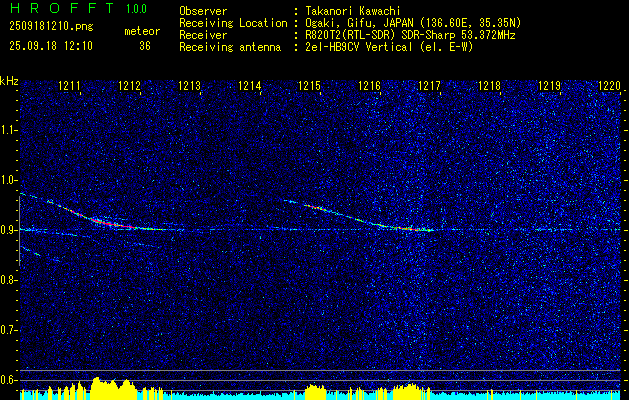Click the 0.9 kHz frequency label
Screen dimensions: 629x400
pyautogui.click(x=8, y=230)
